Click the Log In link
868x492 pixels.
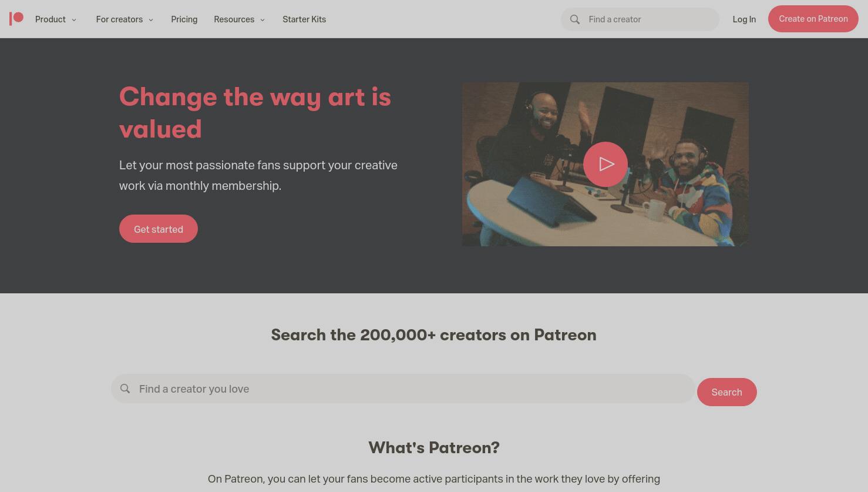tap(744, 19)
